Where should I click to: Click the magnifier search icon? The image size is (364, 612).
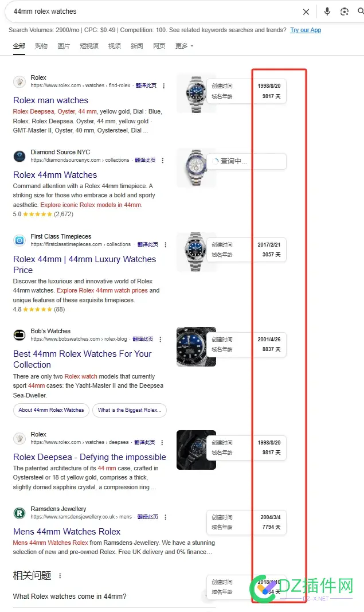(361, 11)
